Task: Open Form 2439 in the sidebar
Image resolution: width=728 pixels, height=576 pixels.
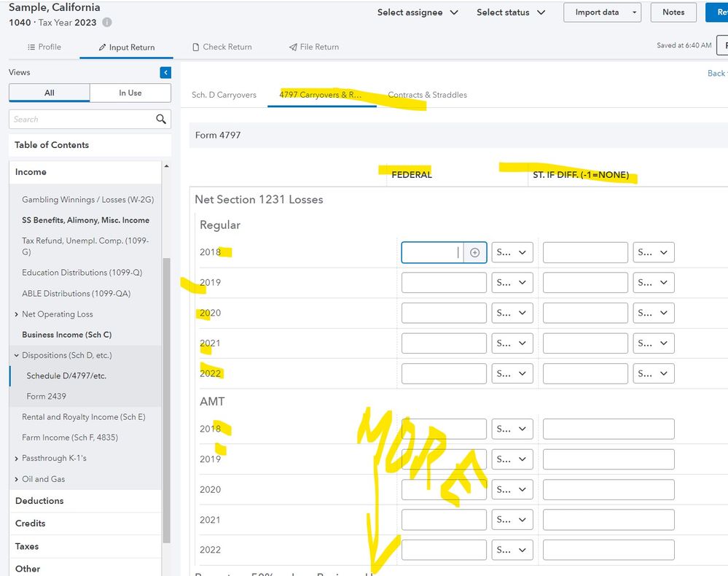Action: (x=46, y=396)
